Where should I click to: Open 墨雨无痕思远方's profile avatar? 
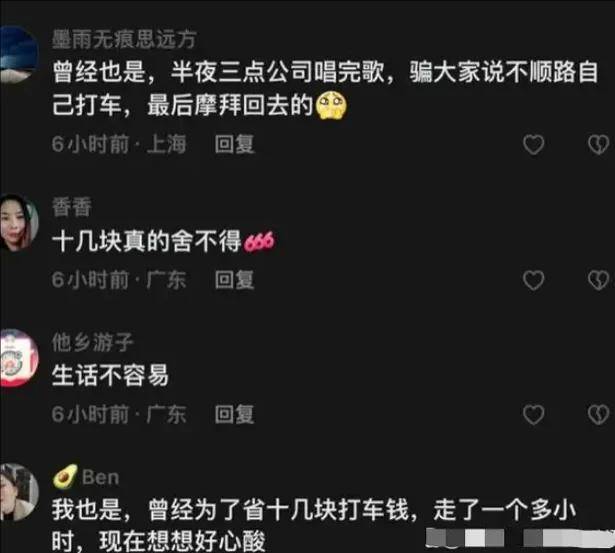click(18, 54)
